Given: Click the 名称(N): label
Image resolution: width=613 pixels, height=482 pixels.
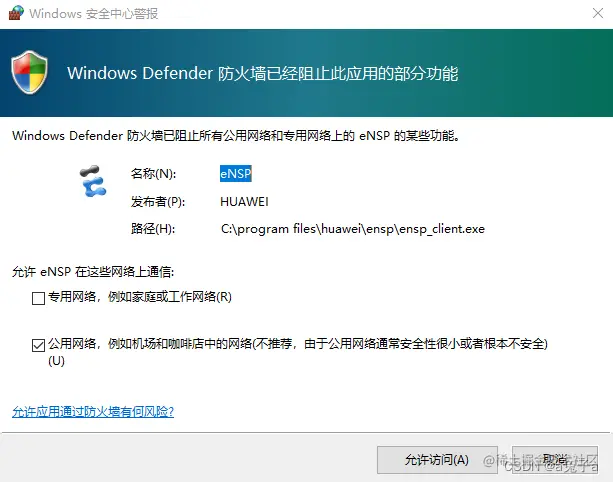Looking at the screenshot, I should click(x=153, y=174).
